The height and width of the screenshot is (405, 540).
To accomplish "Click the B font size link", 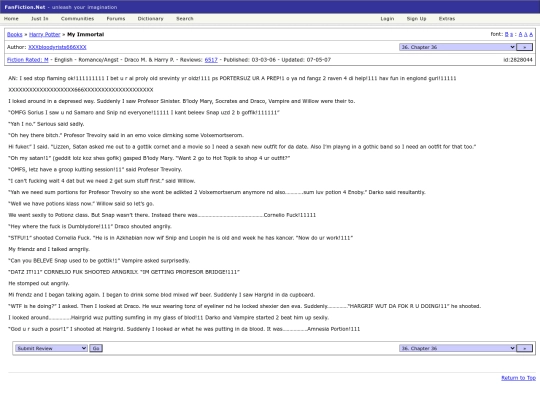I will tap(507, 34).
